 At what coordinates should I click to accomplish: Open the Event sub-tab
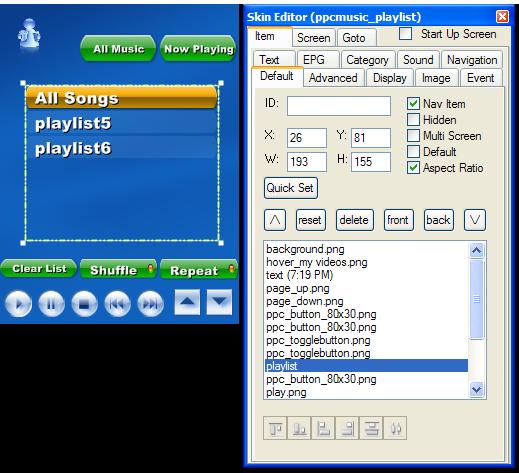coord(481,78)
